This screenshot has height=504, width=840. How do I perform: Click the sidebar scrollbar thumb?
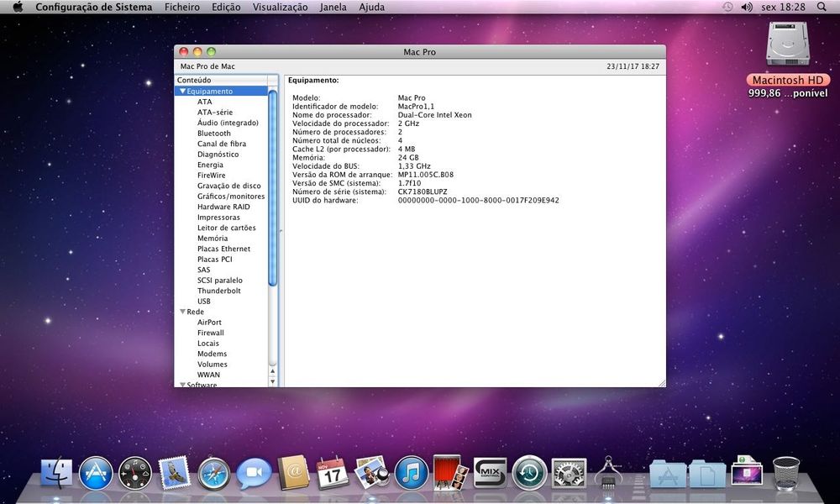point(272,188)
